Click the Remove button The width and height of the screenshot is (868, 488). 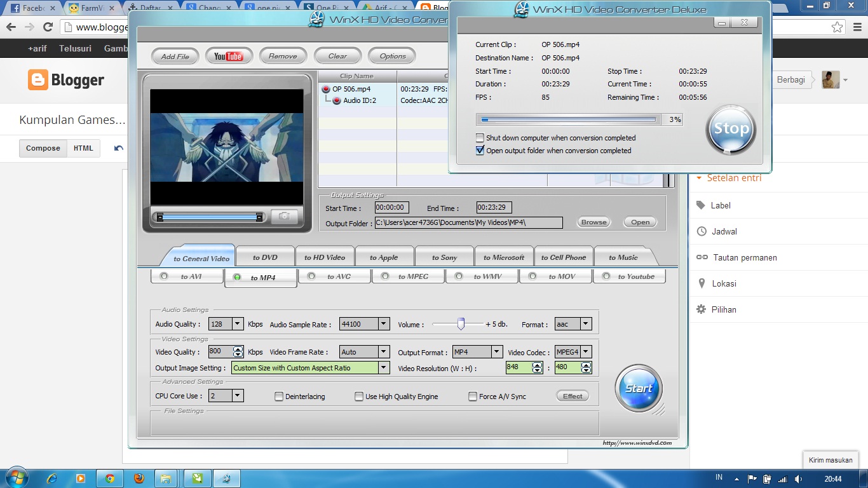[x=283, y=56]
